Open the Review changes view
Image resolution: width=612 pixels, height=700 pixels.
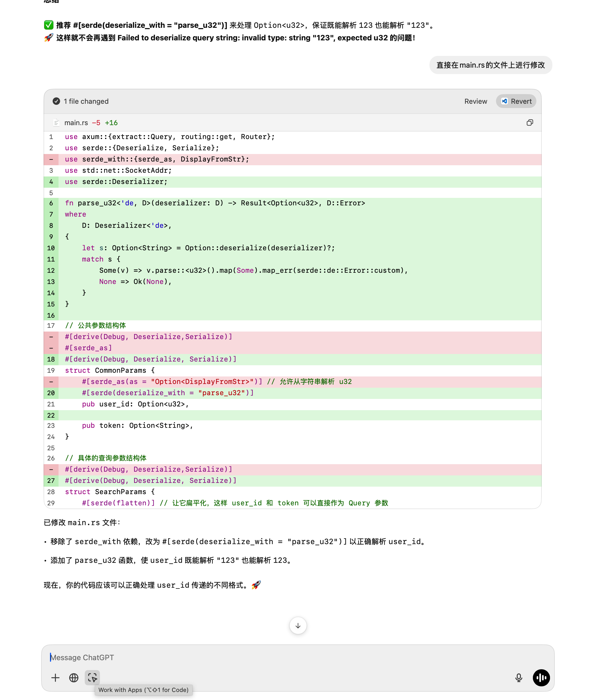click(x=475, y=101)
